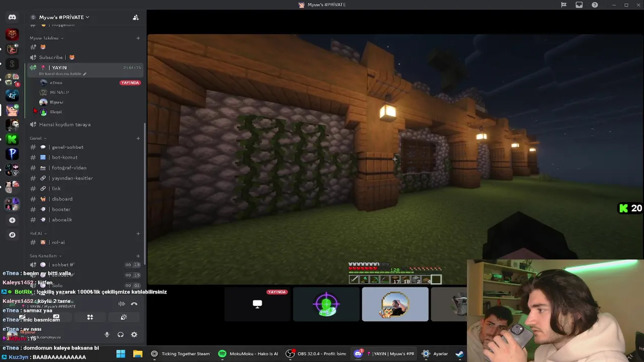The image size is (644, 362).
Task: Select user MENALP in voice channel
Action: coord(59,93)
